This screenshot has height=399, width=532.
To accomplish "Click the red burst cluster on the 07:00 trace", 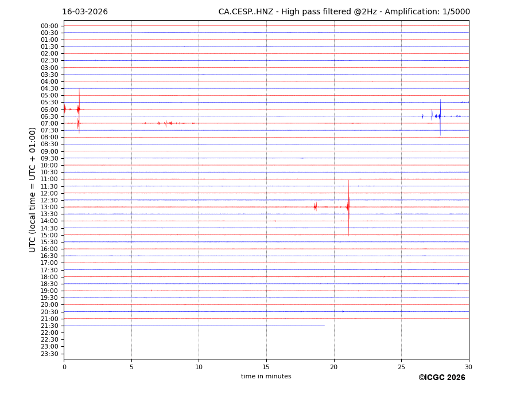I will pyautogui.click(x=166, y=123).
